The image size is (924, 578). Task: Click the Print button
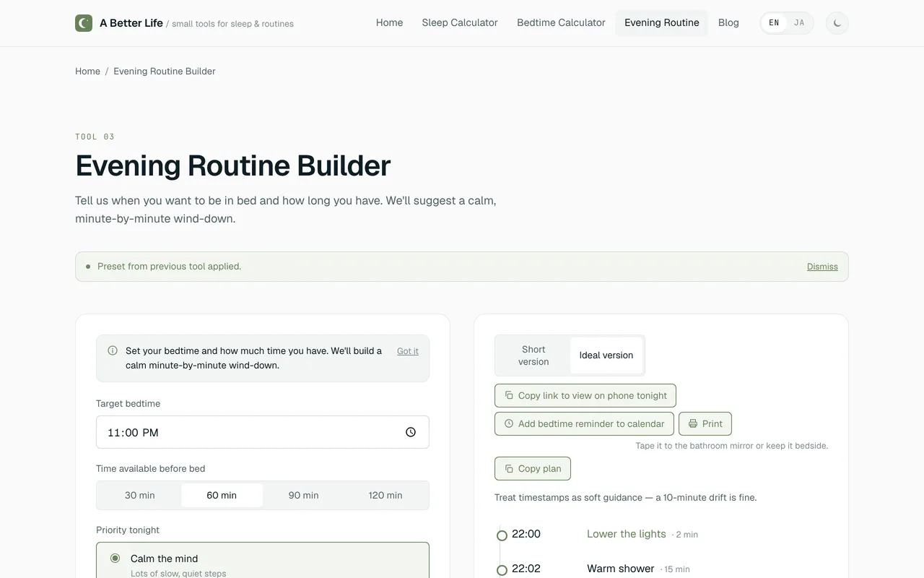705,423
